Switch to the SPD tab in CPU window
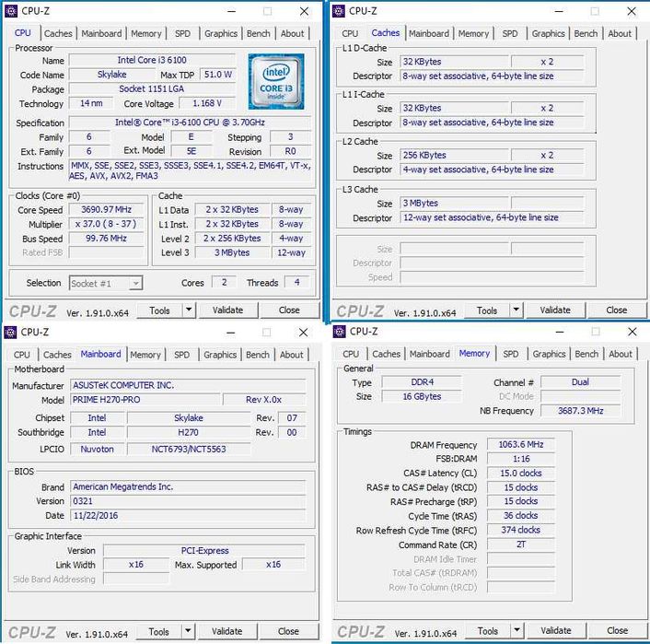 click(182, 33)
